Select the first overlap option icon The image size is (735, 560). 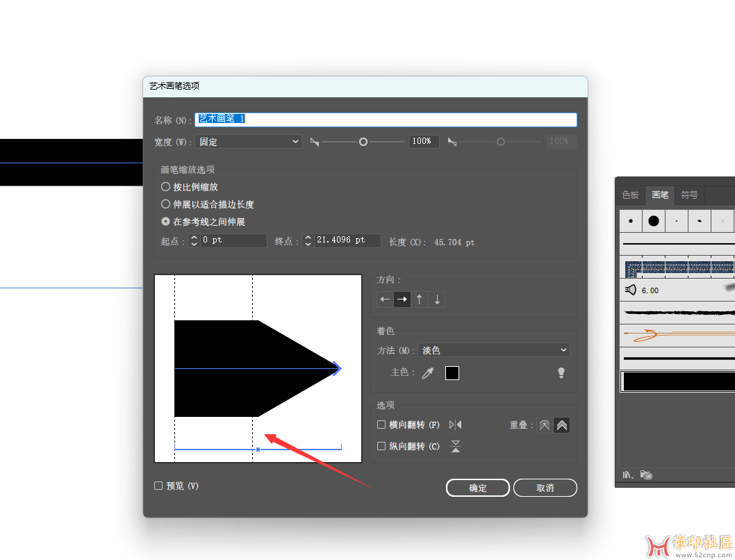[545, 425]
